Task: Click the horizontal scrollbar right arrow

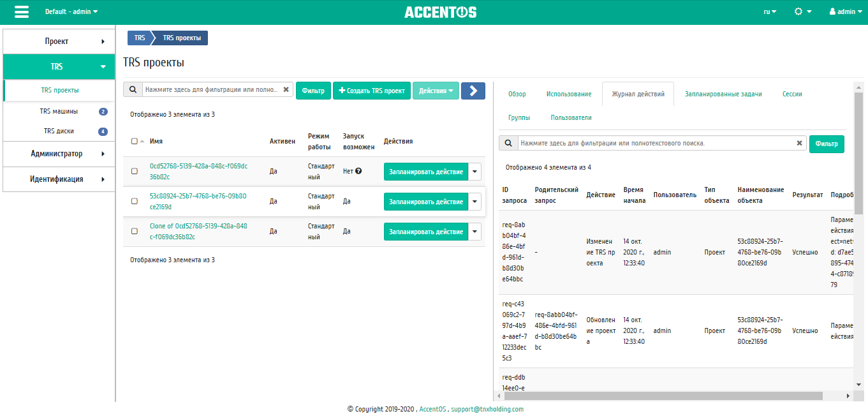Action: pyautogui.click(x=848, y=396)
